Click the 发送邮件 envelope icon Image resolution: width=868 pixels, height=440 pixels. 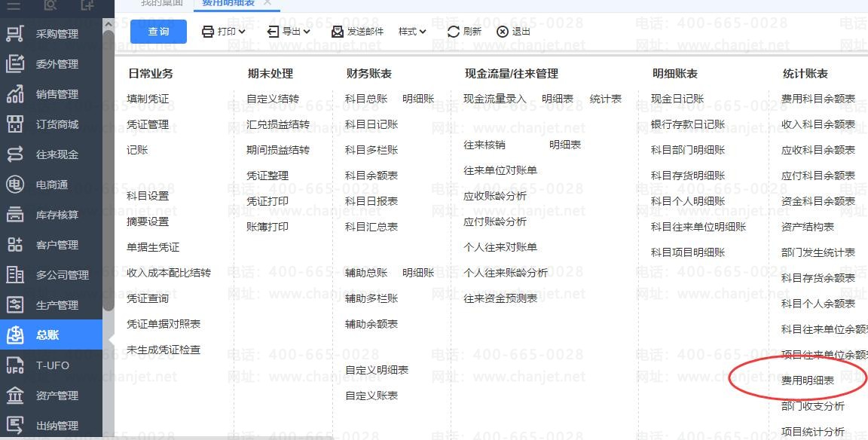coord(338,32)
